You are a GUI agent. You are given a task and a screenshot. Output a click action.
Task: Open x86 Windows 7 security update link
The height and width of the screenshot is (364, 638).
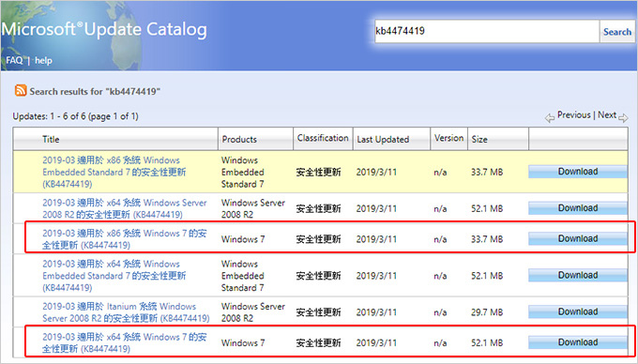pos(125,239)
